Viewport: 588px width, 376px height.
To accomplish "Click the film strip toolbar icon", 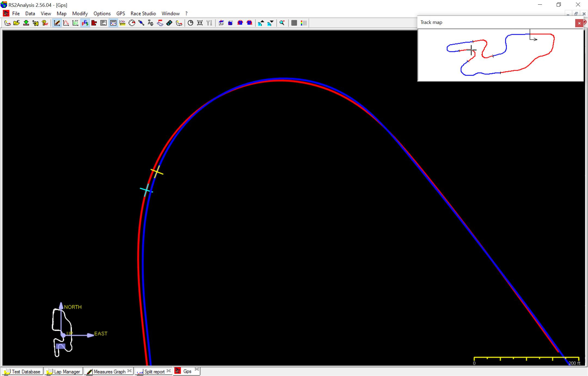I will [169, 23].
